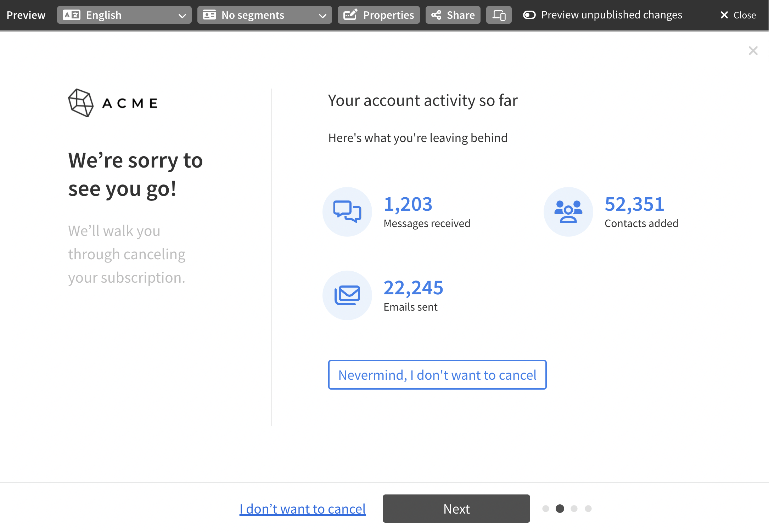Screen dimensions: 769x532
Task: Go to first step pagination dot
Action: tap(546, 509)
